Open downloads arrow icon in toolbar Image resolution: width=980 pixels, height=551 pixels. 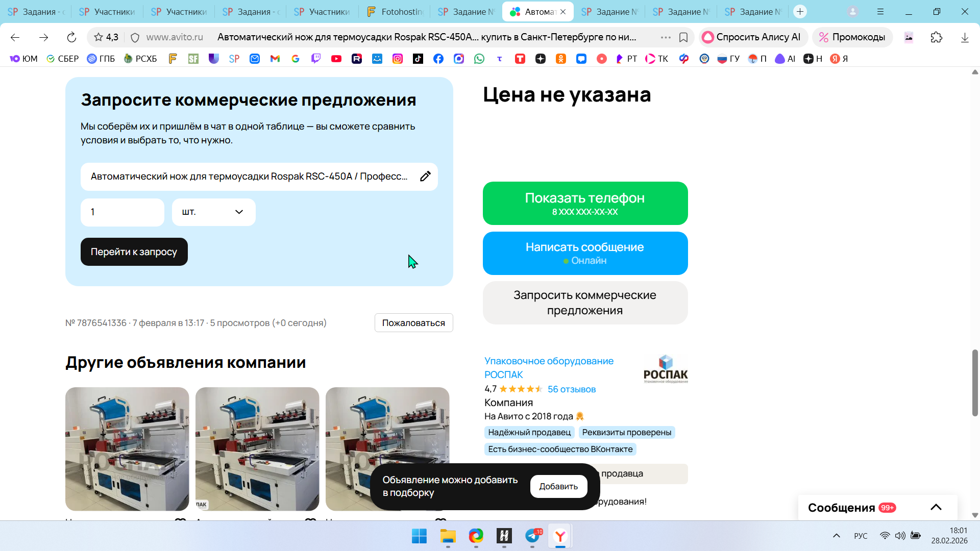point(965,37)
